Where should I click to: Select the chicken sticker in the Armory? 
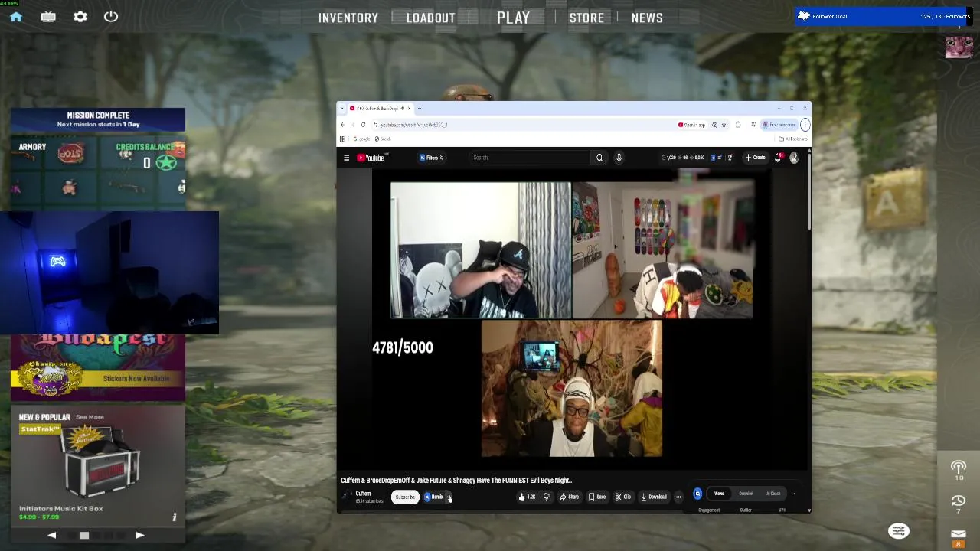pyautogui.click(x=70, y=187)
